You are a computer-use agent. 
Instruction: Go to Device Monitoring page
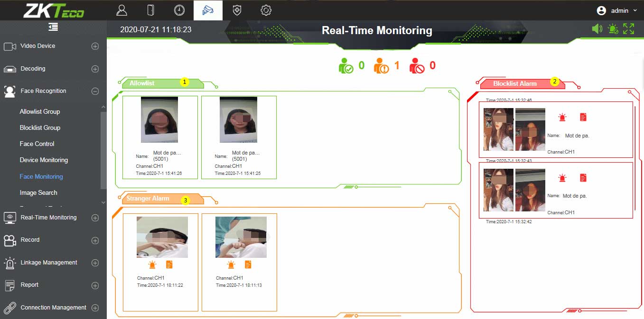[x=44, y=160]
